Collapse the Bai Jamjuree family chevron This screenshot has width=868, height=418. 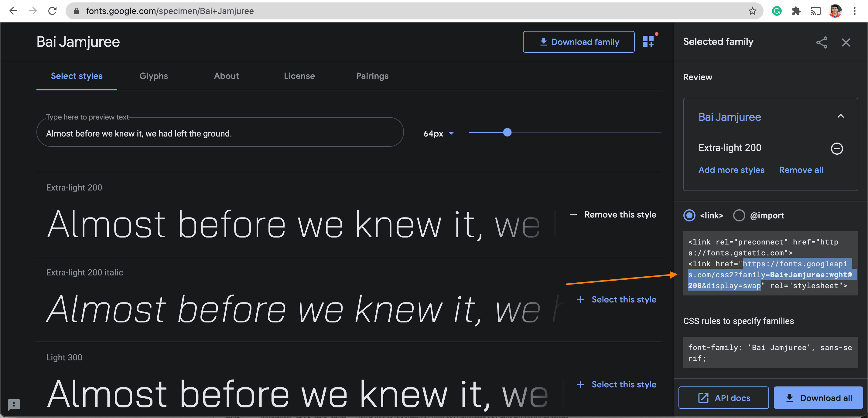pos(840,116)
